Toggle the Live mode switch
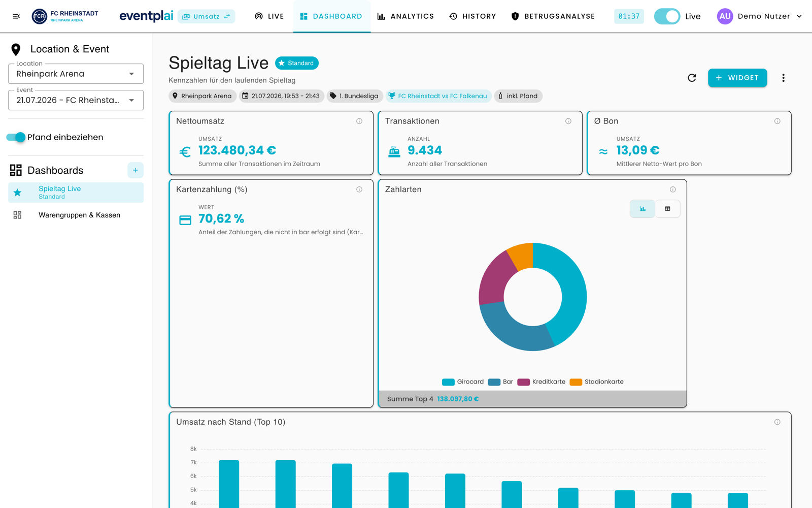 click(667, 16)
